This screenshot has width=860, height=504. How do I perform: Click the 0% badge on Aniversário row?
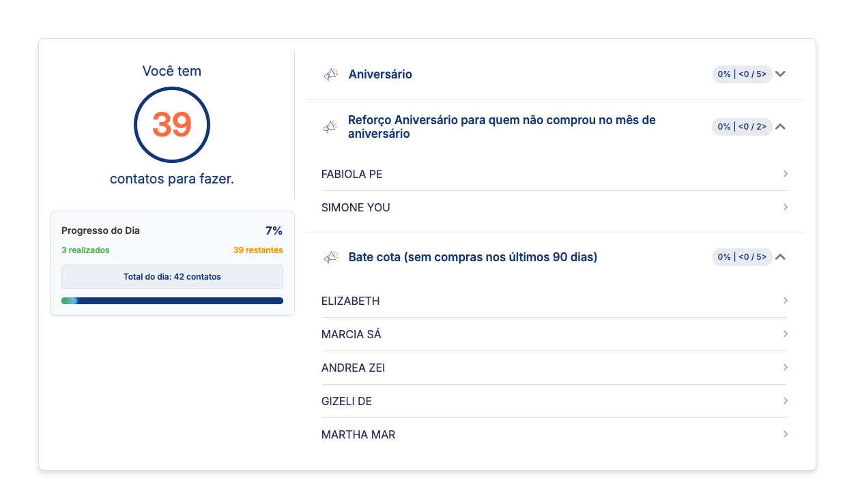pyautogui.click(x=742, y=74)
